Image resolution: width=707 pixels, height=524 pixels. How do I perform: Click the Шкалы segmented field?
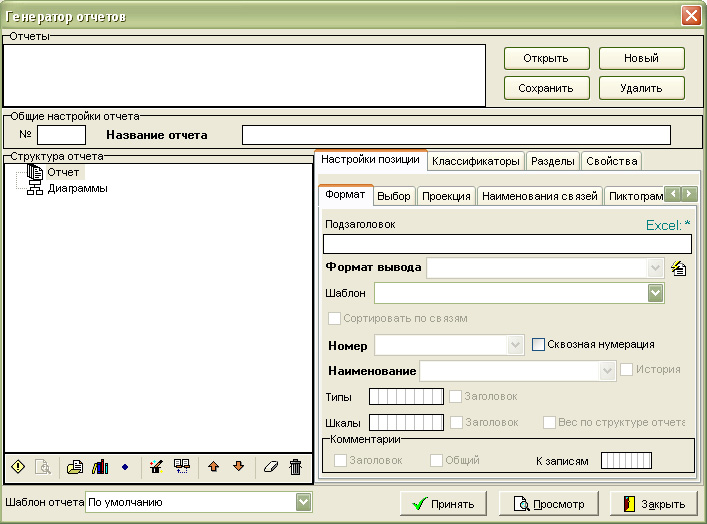406,423
